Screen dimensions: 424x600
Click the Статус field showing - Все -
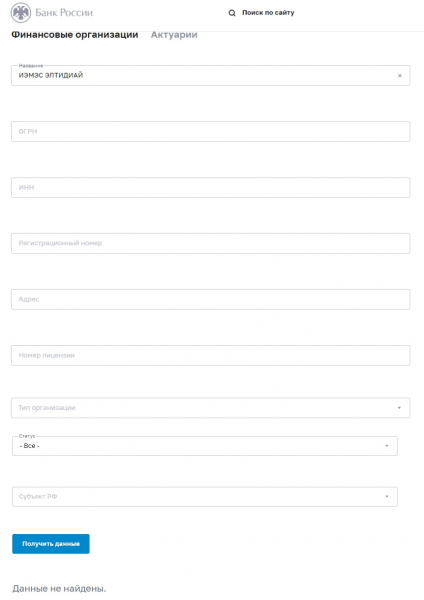coord(205,446)
